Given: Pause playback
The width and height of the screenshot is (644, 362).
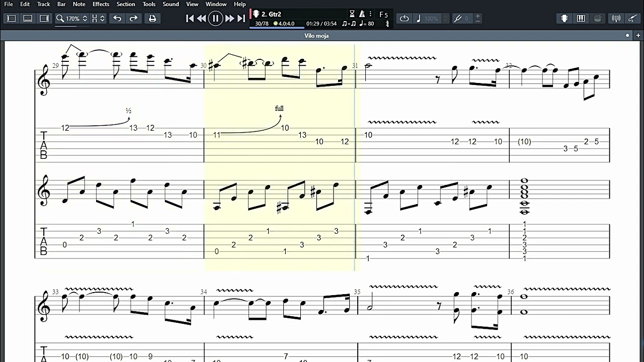Looking at the screenshot, I should pos(215,19).
